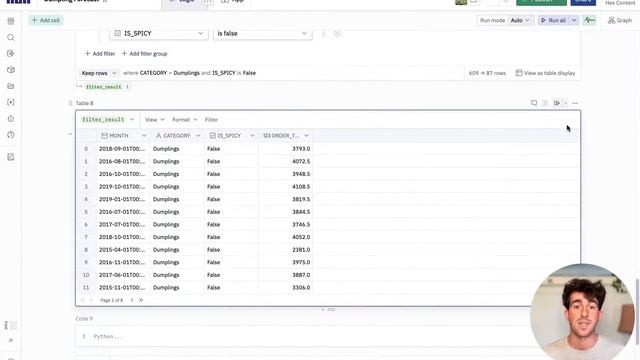Viewport: 640px width, 360px height.
Task: Click into the Code 9 Python editor
Action: 302,336
